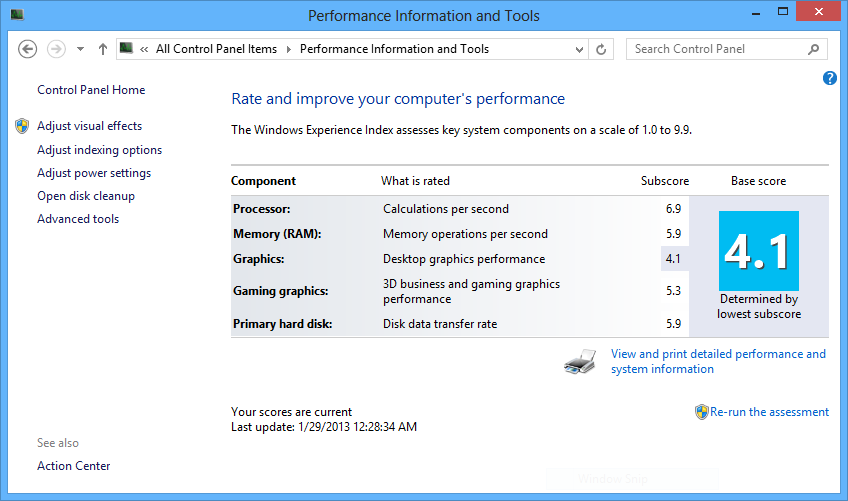Expand the breadcrumb chevron after All Control Panel Items
848x501 pixels.
point(289,49)
